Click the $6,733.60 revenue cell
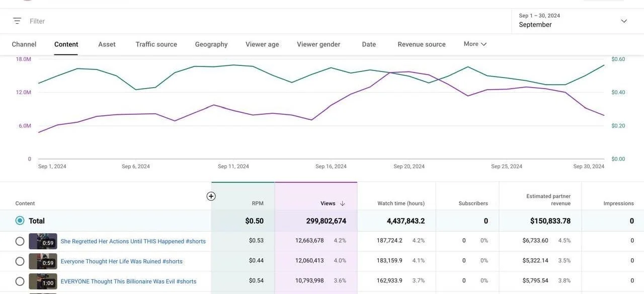 click(535, 241)
